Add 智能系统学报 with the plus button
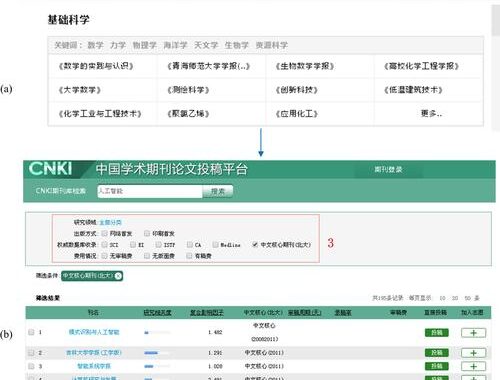500x380 pixels. pos(473,366)
